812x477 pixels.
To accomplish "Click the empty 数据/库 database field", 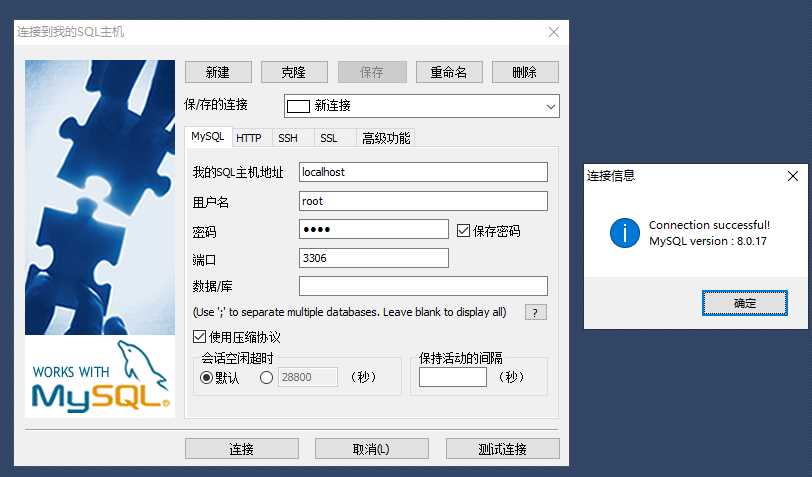I will 423,286.
